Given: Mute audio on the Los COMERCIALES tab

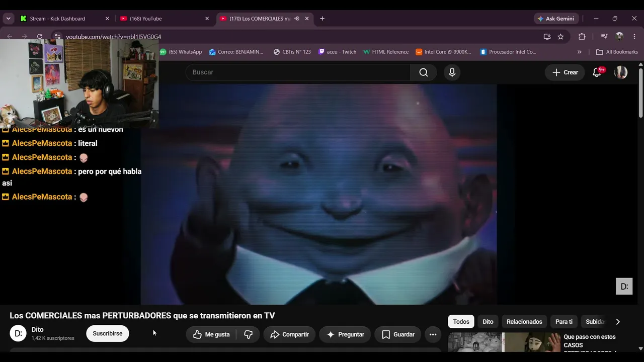Looking at the screenshot, I should pyautogui.click(x=297, y=19).
